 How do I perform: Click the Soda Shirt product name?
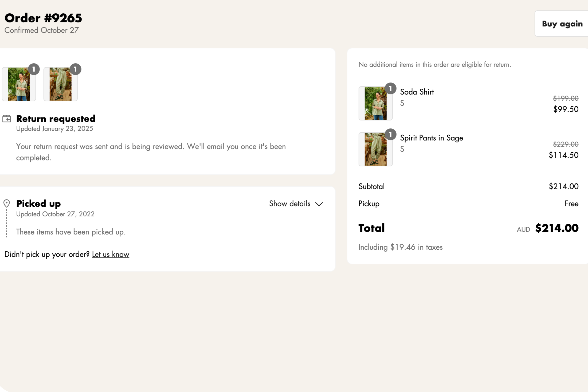click(417, 92)
